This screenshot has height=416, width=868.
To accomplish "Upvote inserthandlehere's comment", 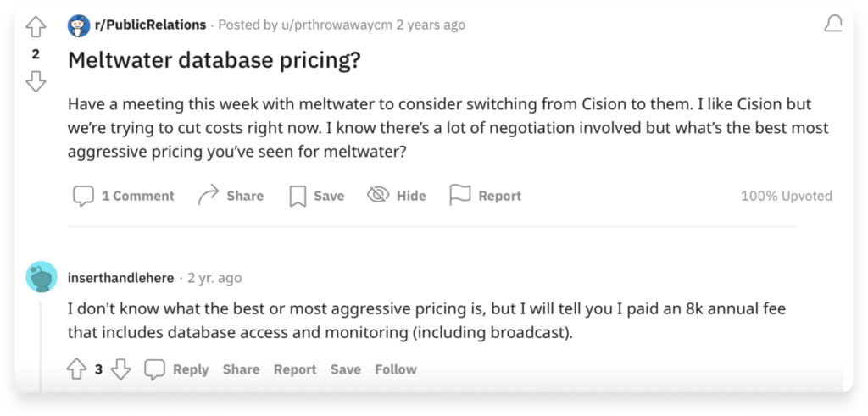I will (76, 369).
